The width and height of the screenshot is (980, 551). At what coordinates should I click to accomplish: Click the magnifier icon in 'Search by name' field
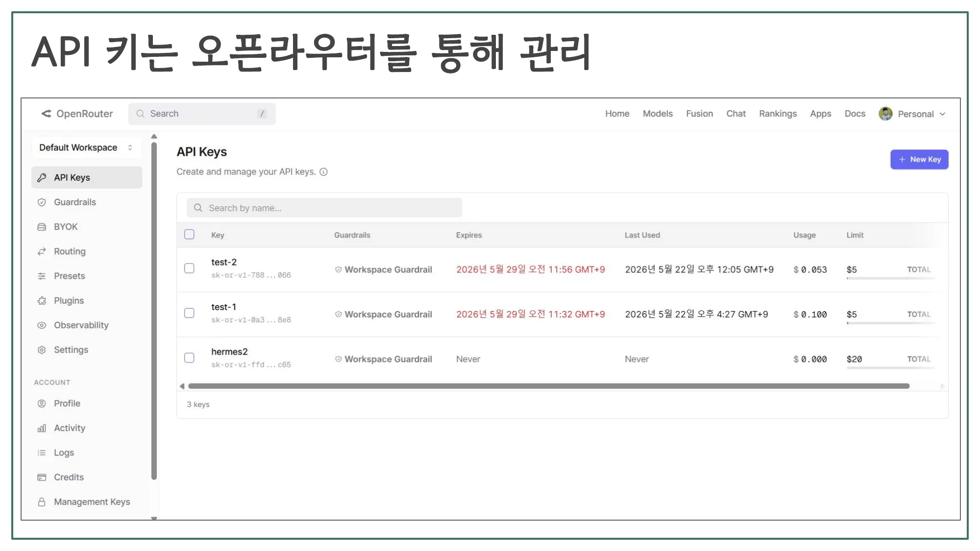point(198,208)
